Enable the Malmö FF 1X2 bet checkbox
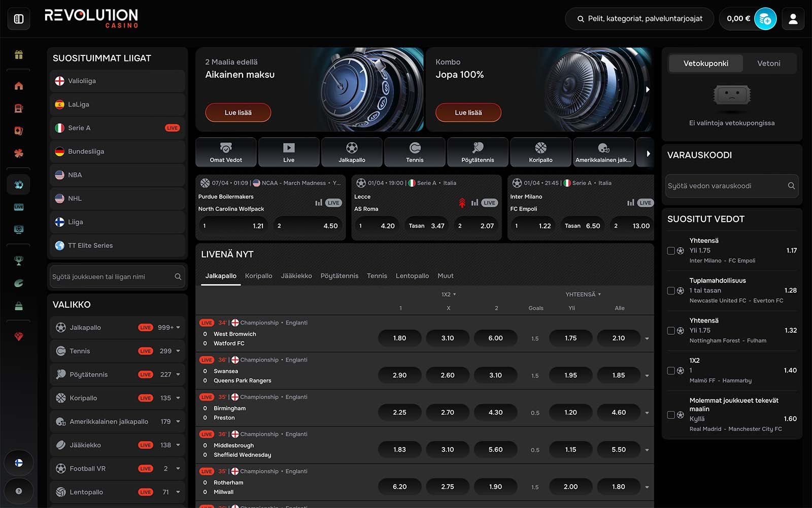The width and height of the screenshot is (812, 508). [x=671, y=371]
